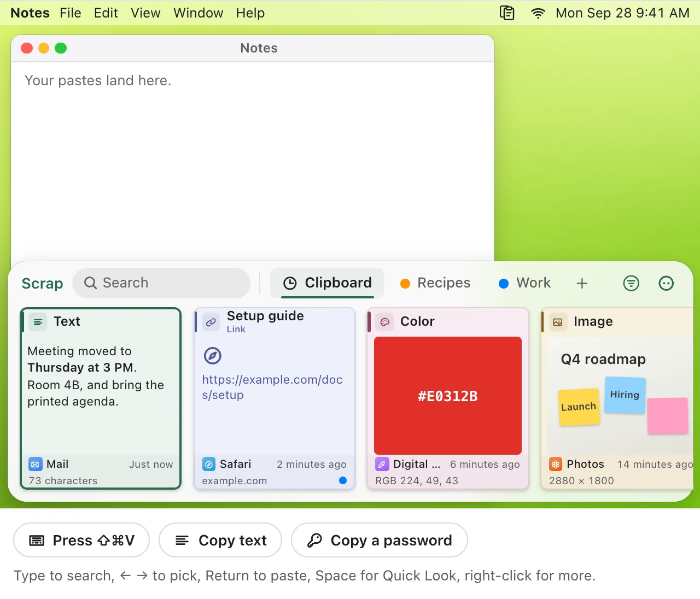Switch to the Clipboard tab

tap(328, 283)
